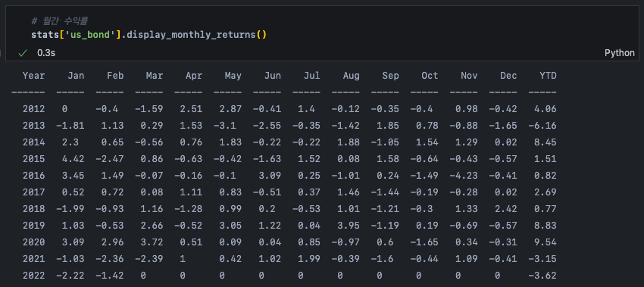Click the 2022 February value -1.42
644x287 pixels.
point(110,276)
